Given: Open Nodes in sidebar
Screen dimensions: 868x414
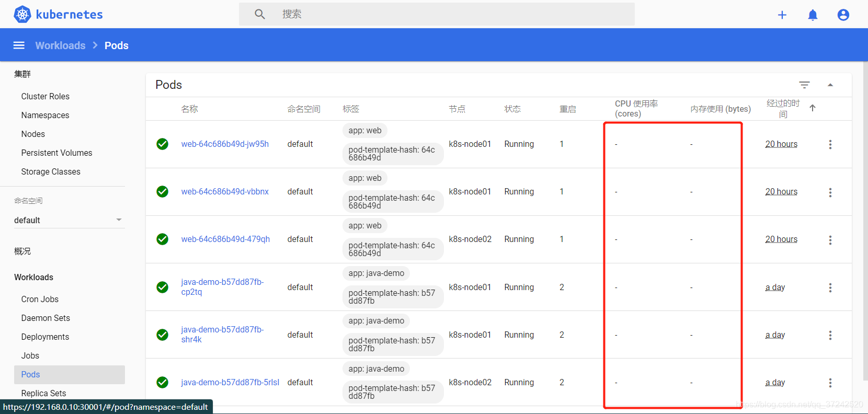Looking at the screenshot, I should tap(33, 134).
